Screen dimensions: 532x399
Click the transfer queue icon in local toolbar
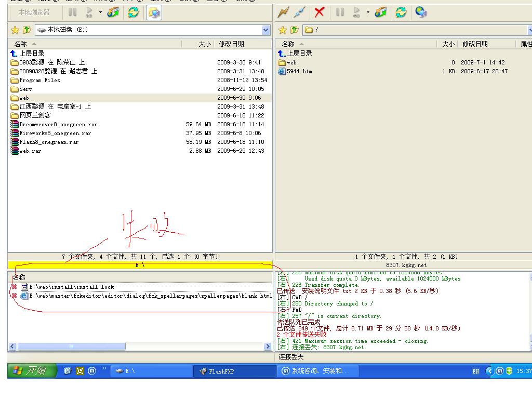[113, 12]
